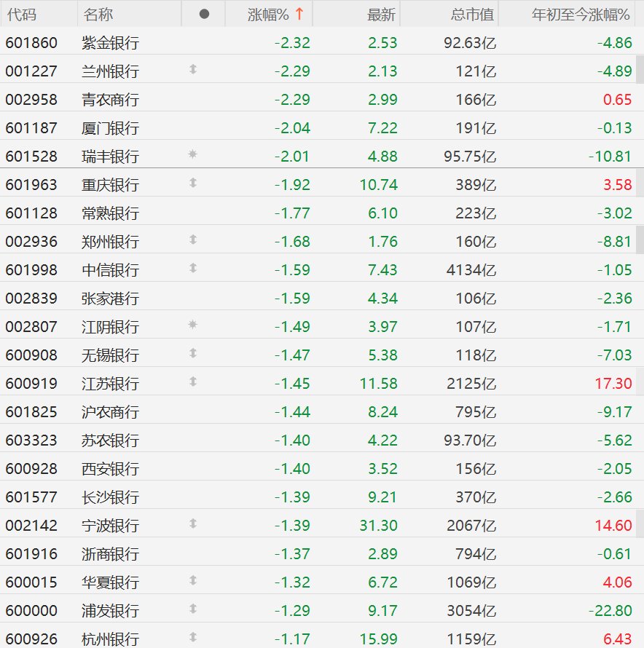Select the 西安银行 name cell

pyautogui.click(x=111, y=469)
